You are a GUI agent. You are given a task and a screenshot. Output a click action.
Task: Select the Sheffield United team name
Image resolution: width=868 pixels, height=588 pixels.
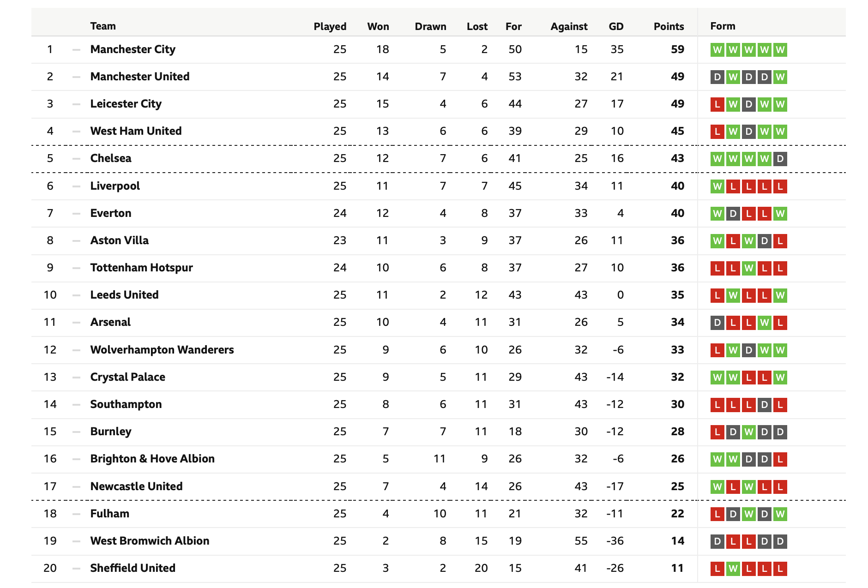click(x=133, y=568)
